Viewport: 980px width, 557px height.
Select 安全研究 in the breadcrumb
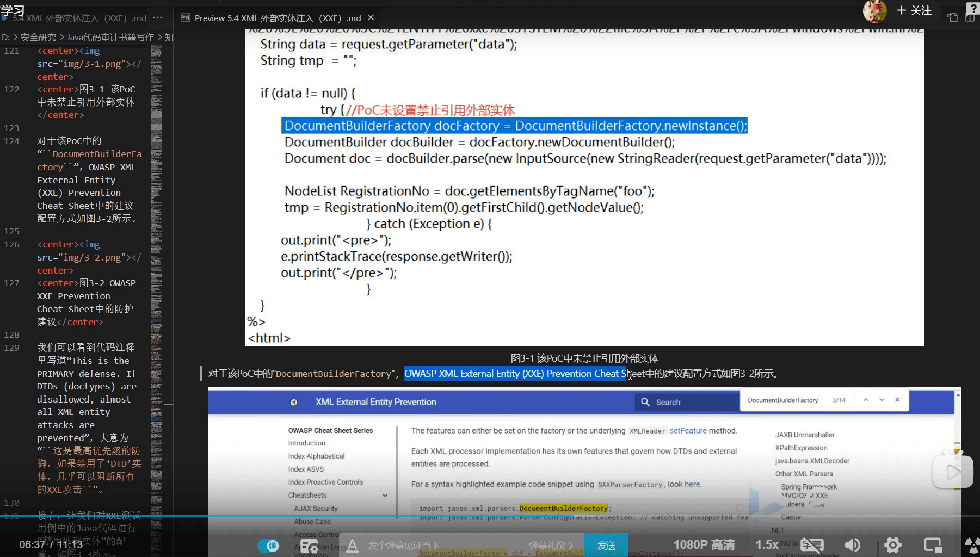point(38,37)
